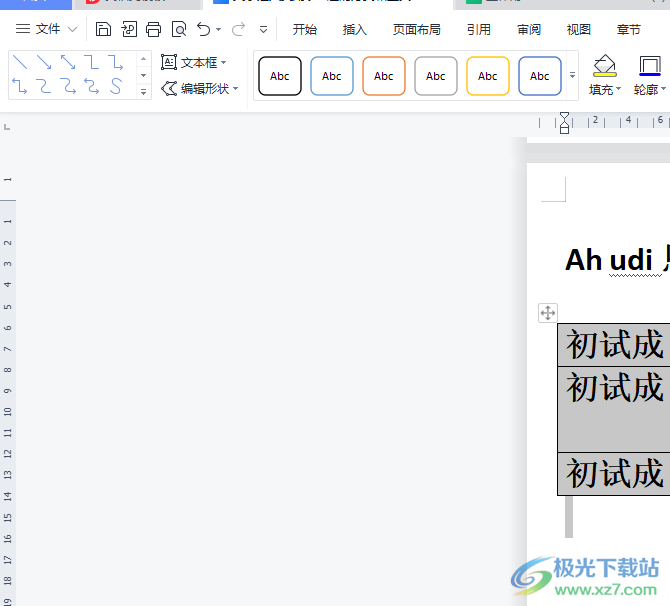Select the double-headed arrow line shape
This screenshot has width=670, height=606.
point(68,63)
